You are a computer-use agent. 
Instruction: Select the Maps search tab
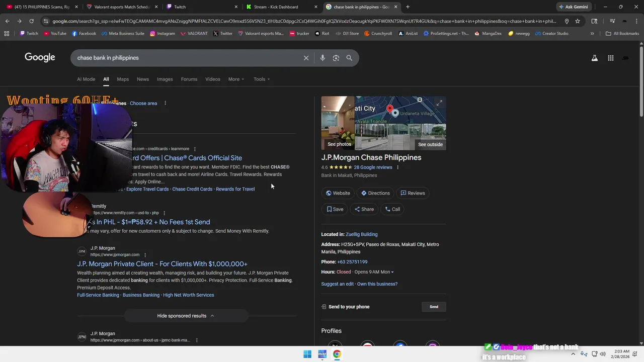pos(123,79)
